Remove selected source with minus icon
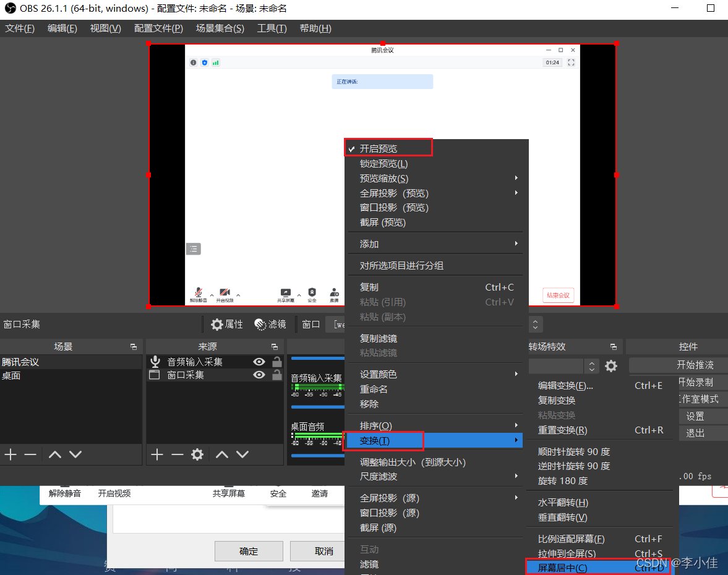The height and width of the screenshot is (575, 728). click(177, 454)
